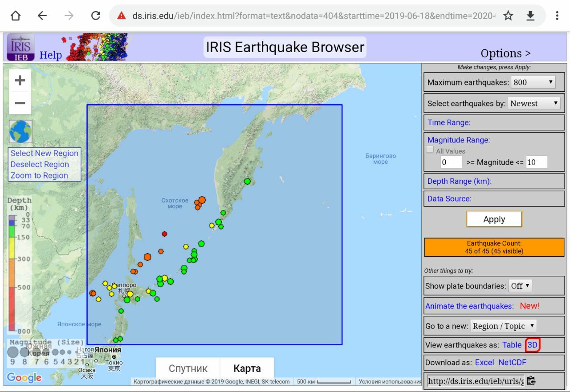The height and width of the screenshot is (392, 570).
Task: Click the browser forward arrow
Action: click(69, 16)
